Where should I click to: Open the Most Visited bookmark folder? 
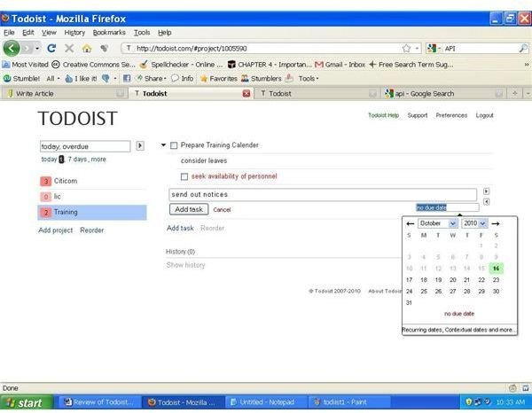tap(25, 65)
